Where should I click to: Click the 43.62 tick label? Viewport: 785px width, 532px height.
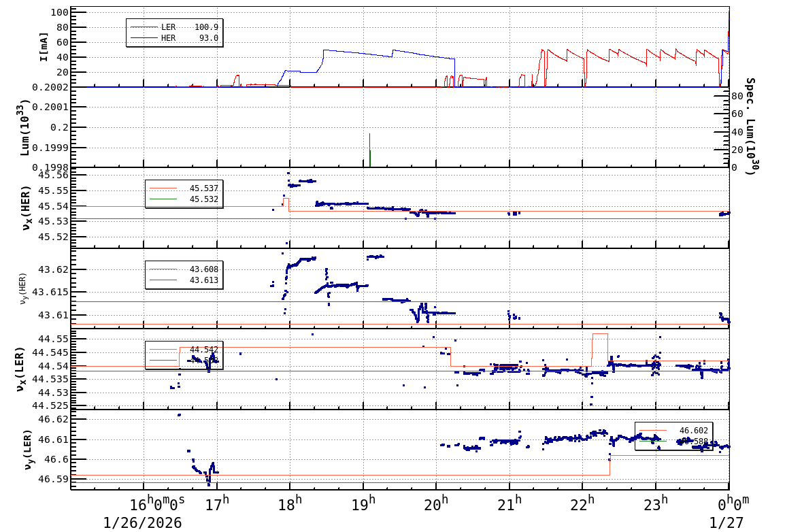tap(53, 269)
